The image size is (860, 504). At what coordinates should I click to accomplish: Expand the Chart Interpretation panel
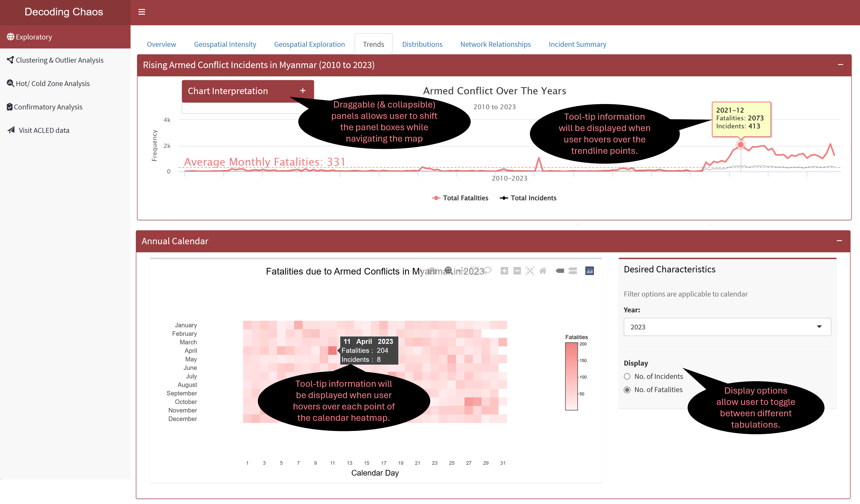point(302,91)
